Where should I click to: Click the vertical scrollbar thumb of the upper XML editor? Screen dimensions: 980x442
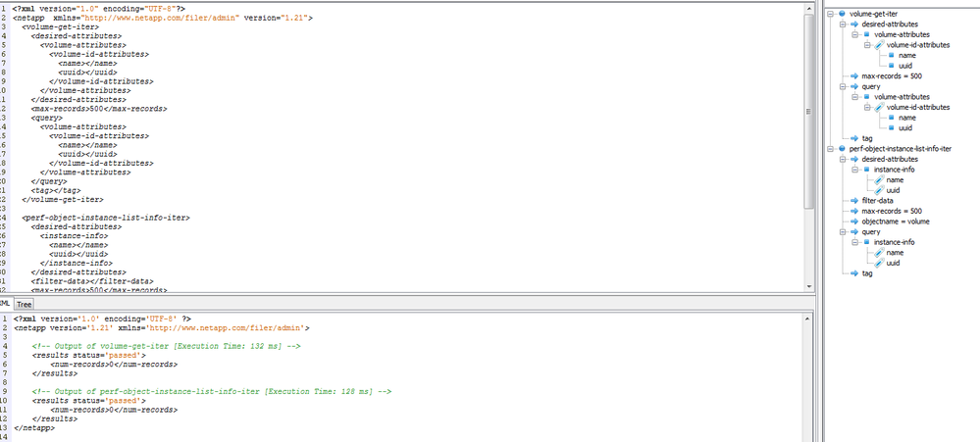(x=809, y=111)
